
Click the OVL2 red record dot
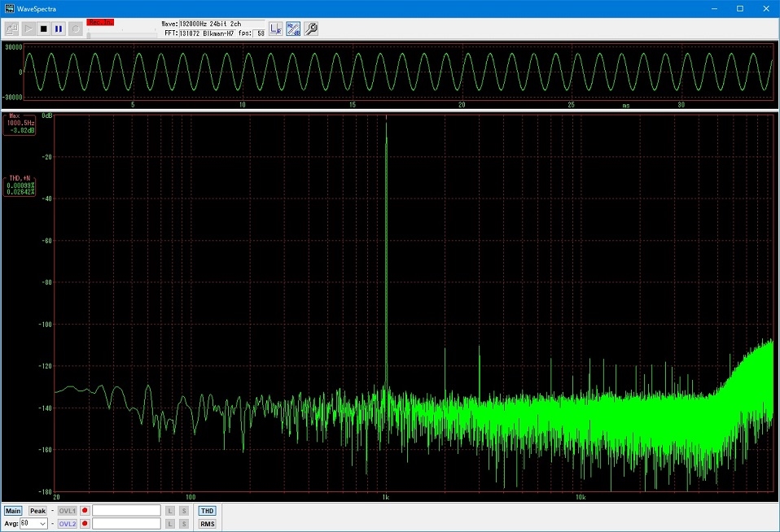85,524
